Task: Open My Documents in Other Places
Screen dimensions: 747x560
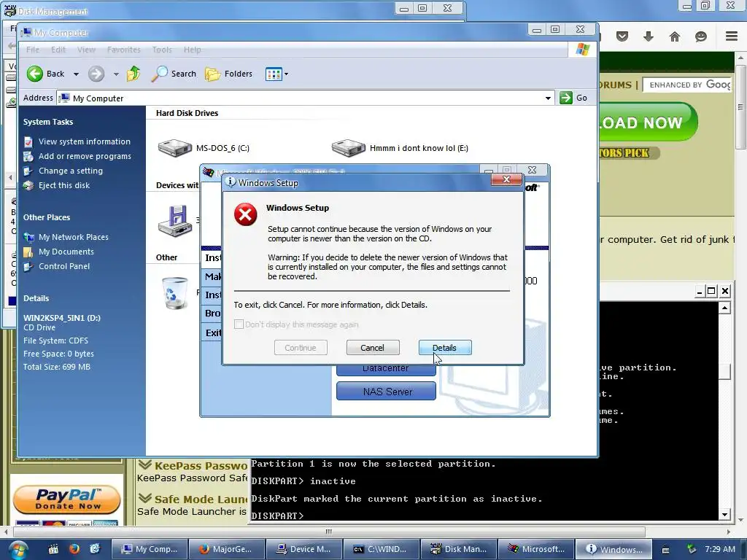Action: pos(66,252)
